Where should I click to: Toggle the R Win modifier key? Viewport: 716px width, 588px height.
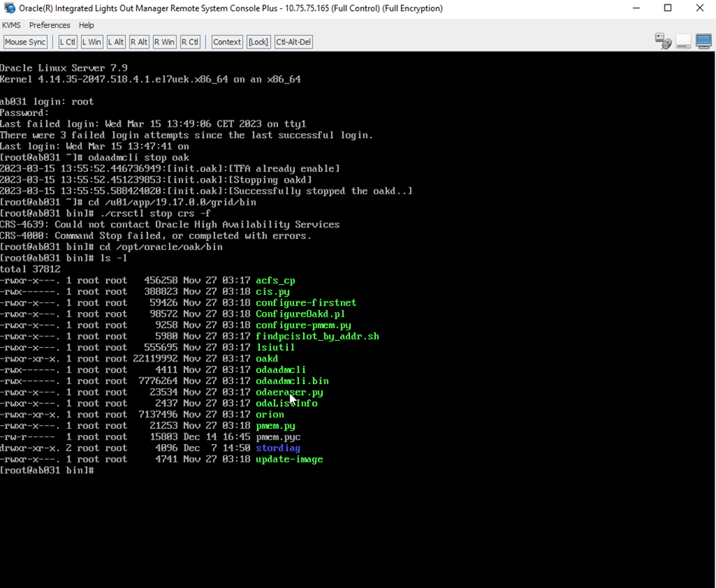[164, 42]
